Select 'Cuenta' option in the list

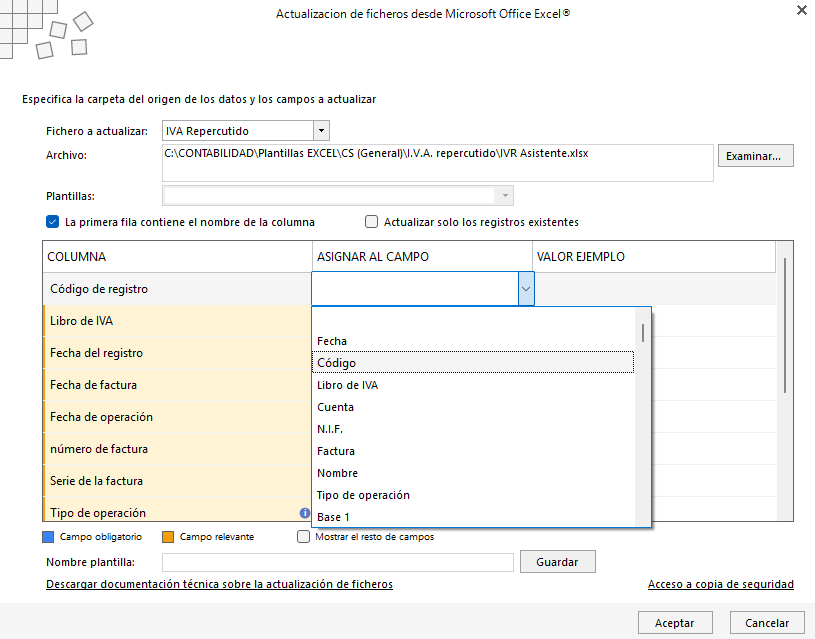[x=473, y=407]
